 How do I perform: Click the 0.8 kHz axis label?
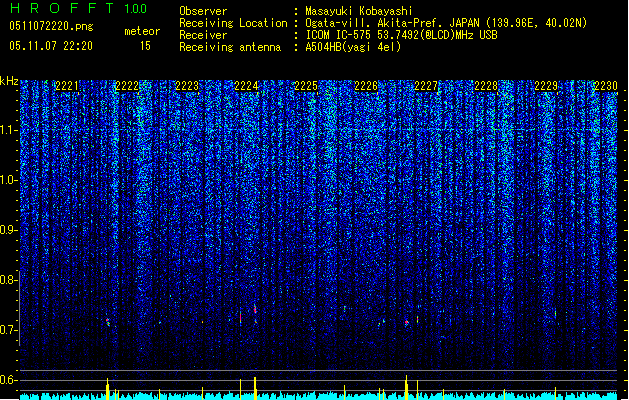coord(9,280)
